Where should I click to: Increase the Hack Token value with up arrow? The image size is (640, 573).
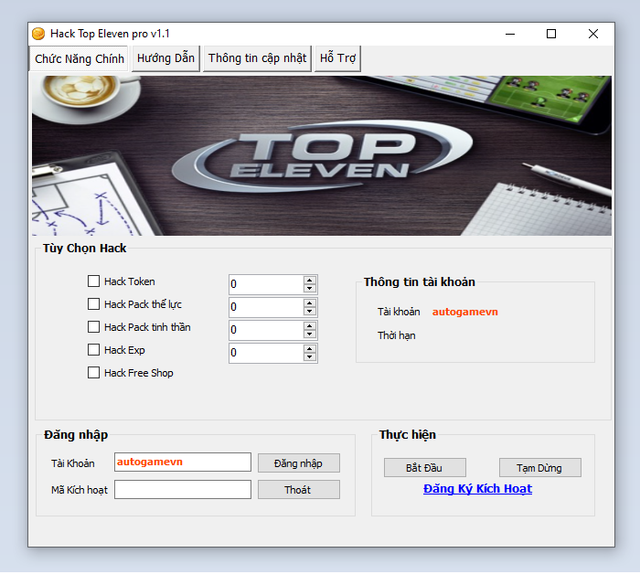pyautogui.click(x=310, y=280)
